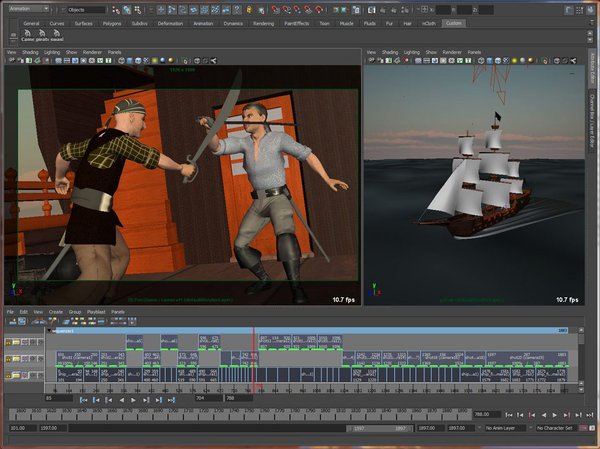Toggle X-ray joints icon in left viewport toolbar
Viewport: 600px width, 449px height.
coord(214,60)
